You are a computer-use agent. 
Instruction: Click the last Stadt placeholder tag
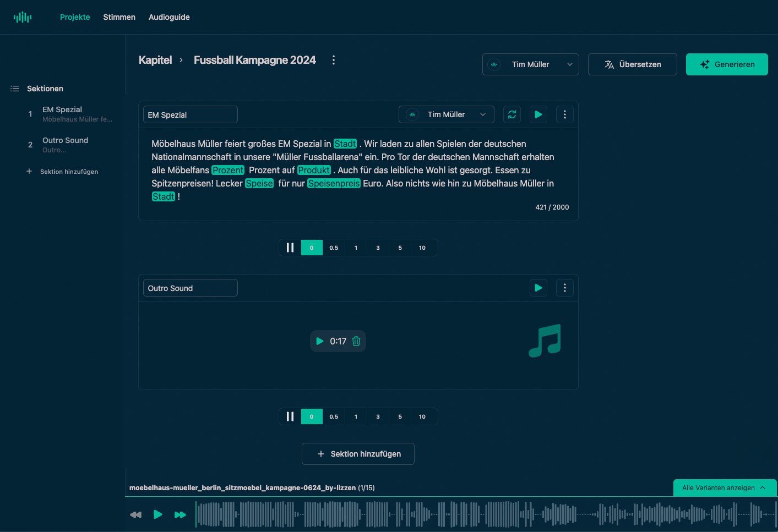pyautogui.click(x=164, y=196)
